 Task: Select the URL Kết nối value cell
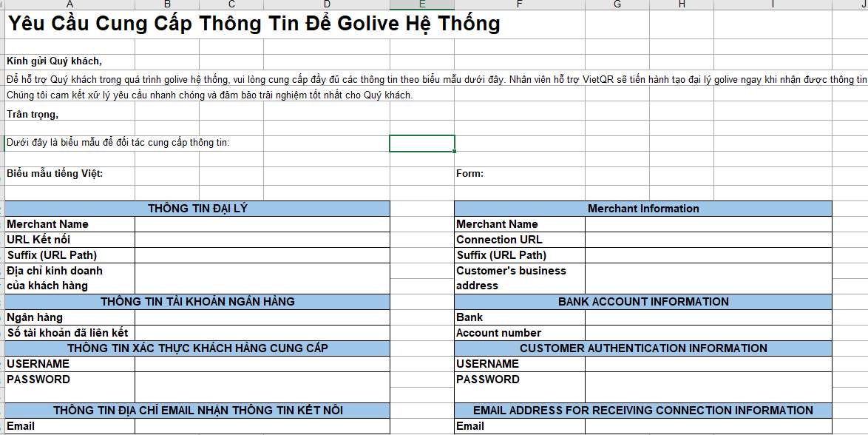(262, 240)
